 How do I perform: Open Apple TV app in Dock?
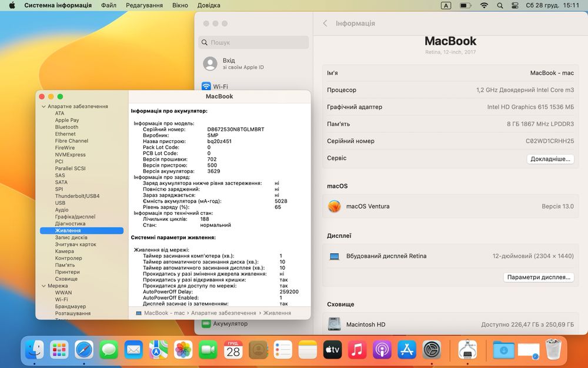pos(332,350)
